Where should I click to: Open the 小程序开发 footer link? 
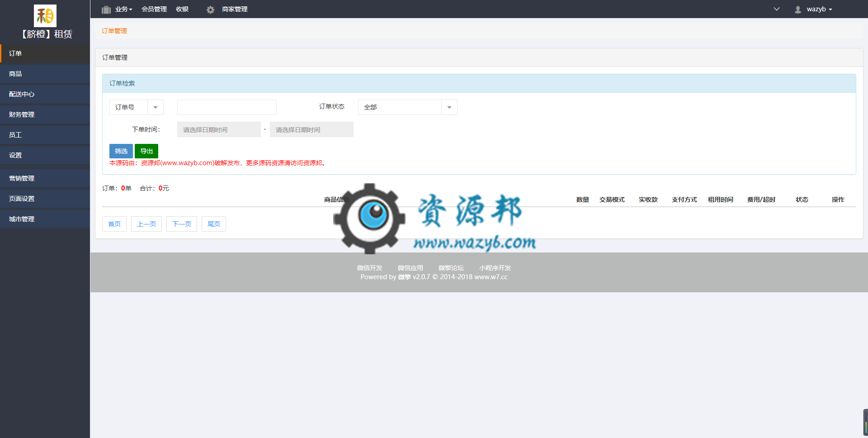[x=495, y=268]
